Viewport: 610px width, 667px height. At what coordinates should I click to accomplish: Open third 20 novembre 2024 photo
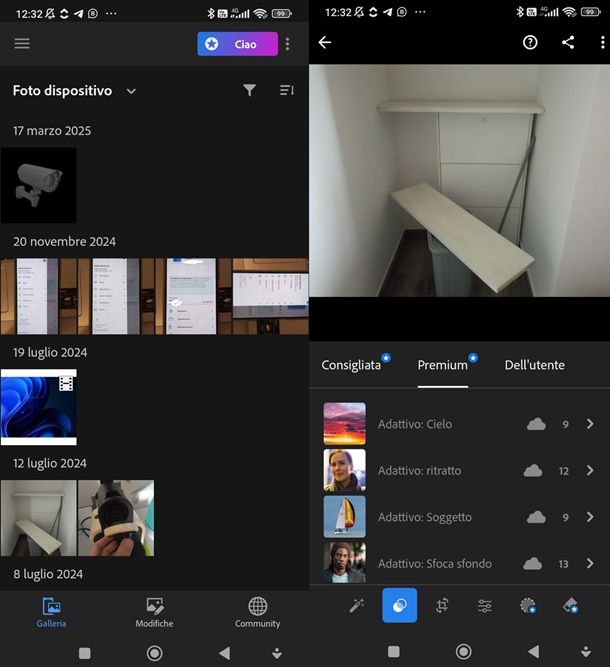(193, 296)
